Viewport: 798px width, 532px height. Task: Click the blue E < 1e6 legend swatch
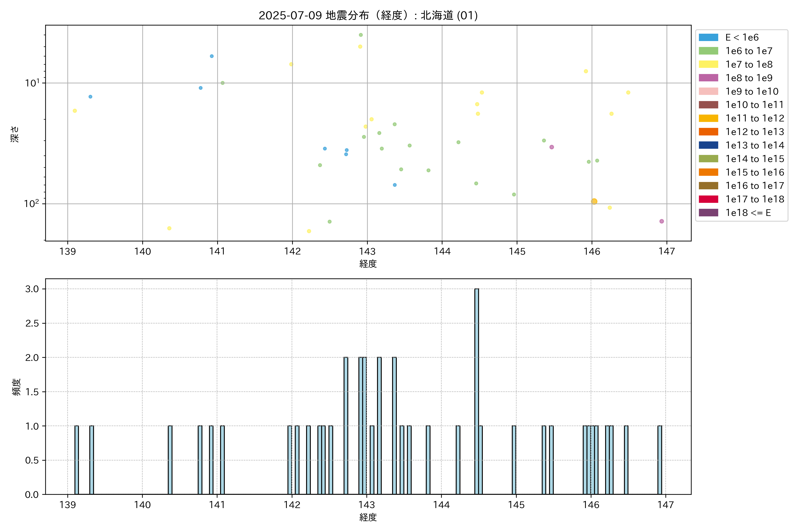pos(708,37)
